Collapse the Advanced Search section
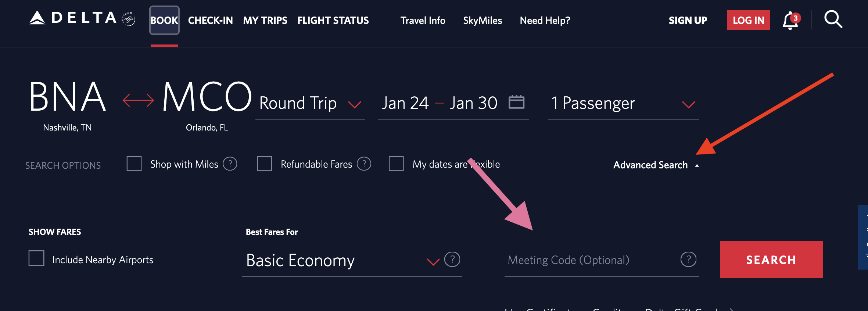The height and width of the screenshot is (311, 868). click(650, 165)
